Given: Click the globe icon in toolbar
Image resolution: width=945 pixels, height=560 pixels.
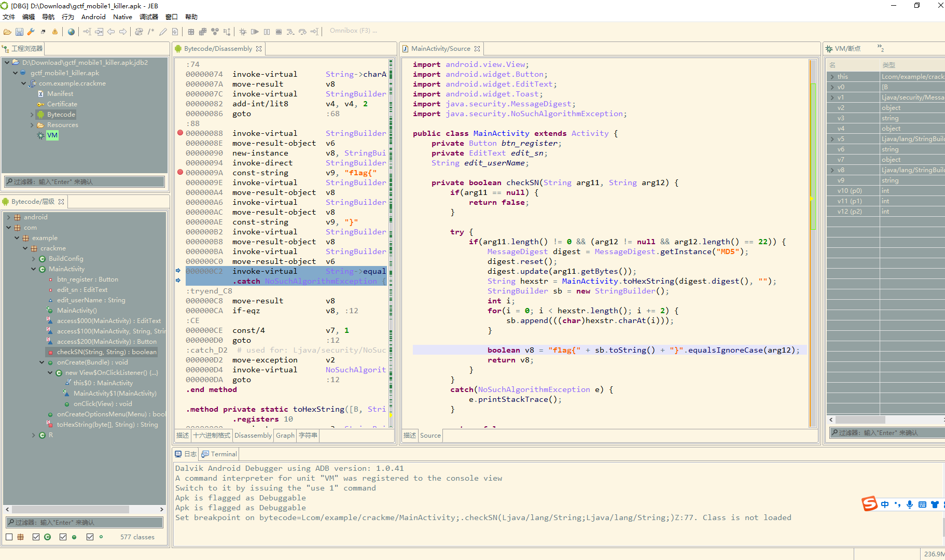Looking at the screenshot, I should click(71, 32).
